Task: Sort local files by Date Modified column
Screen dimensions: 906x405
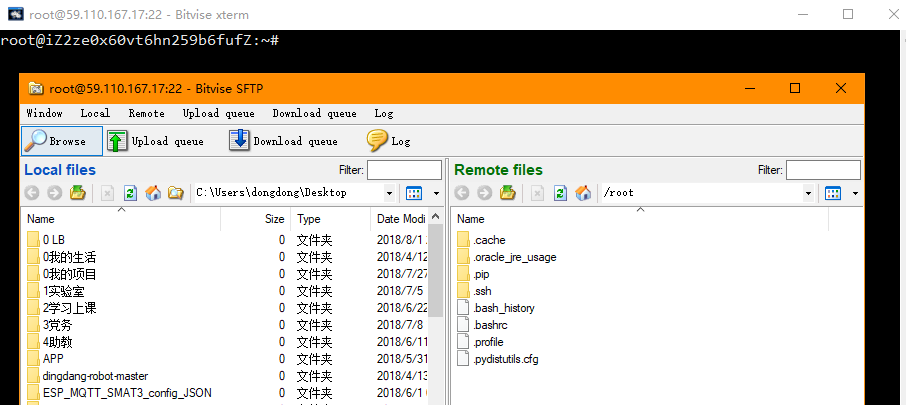Action: click(x=400, y=219)
